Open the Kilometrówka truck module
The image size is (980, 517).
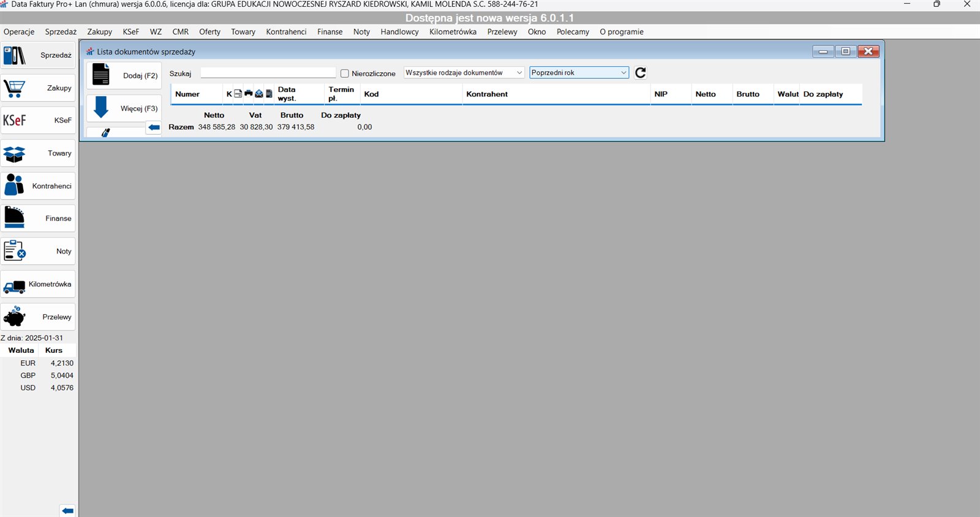pos(38,285)
